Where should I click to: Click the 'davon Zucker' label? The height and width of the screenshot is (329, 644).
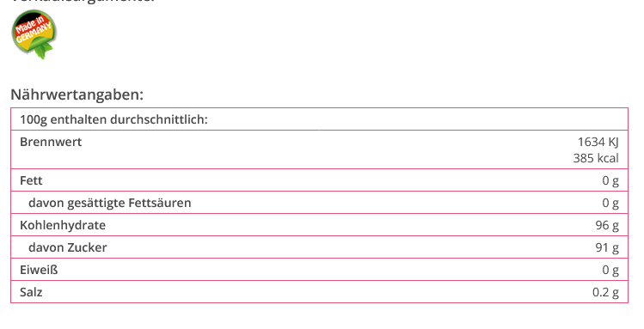click(x=68, y=247)
